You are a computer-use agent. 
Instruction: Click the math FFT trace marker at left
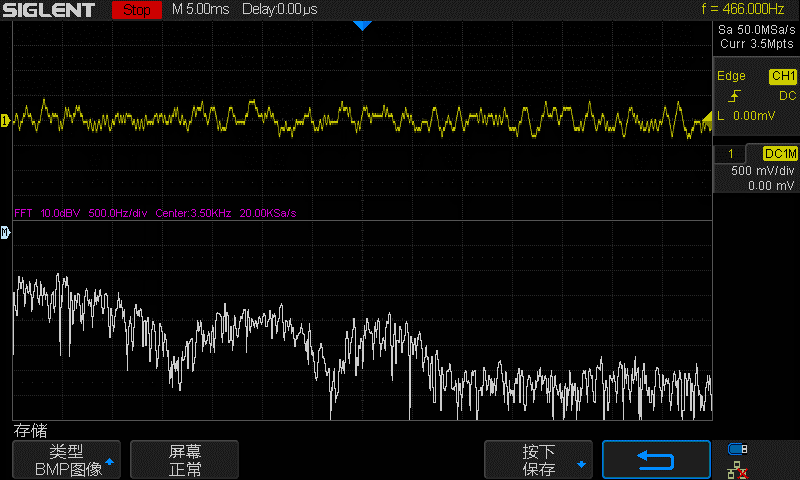coord(5,233)
